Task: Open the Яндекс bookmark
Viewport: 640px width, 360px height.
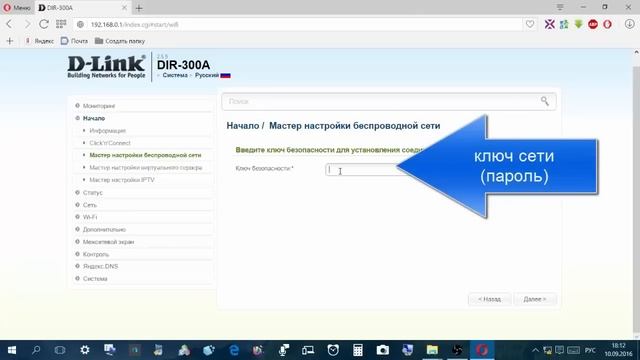Action: pos(40,41)
